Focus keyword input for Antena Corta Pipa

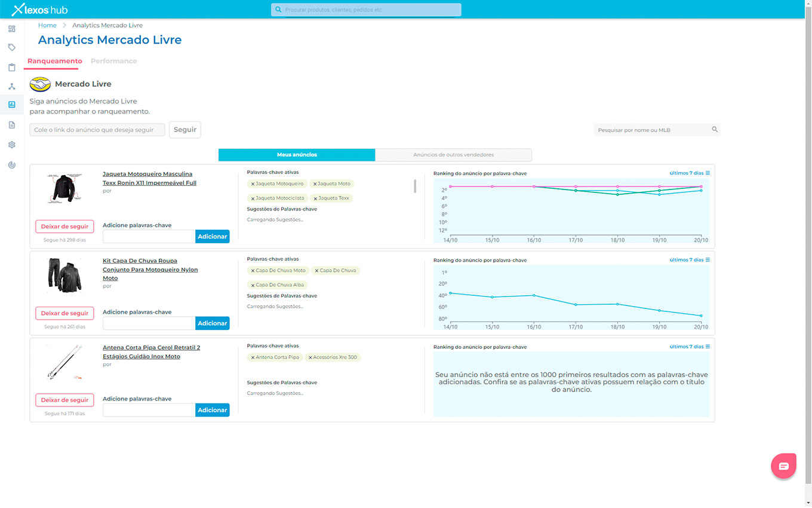click(149, 410)
